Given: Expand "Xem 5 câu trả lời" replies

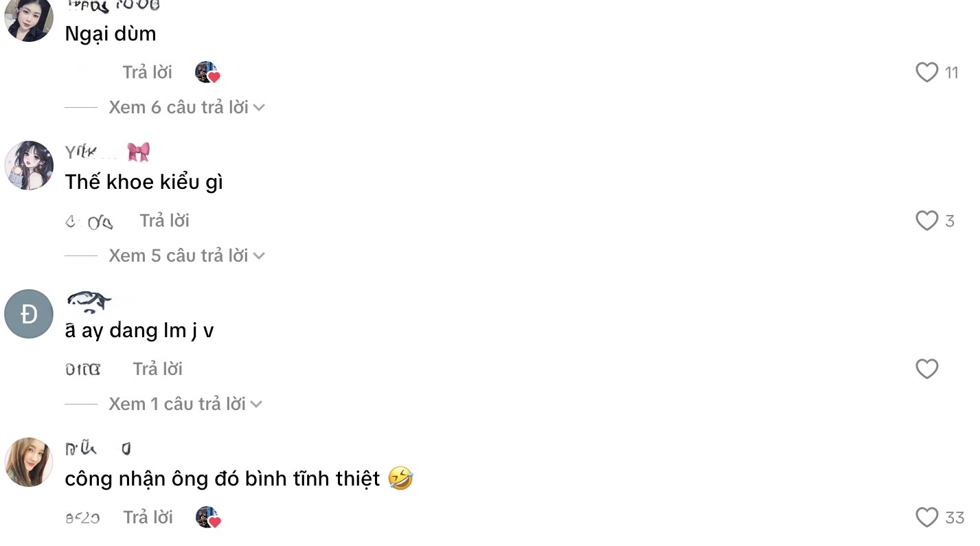Looking at the screenshot, I should [186, 255].
